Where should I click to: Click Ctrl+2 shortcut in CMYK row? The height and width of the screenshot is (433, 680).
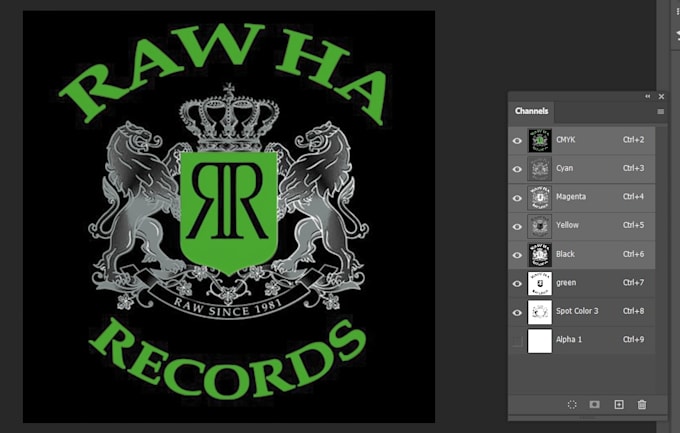(x=634, y=140)
